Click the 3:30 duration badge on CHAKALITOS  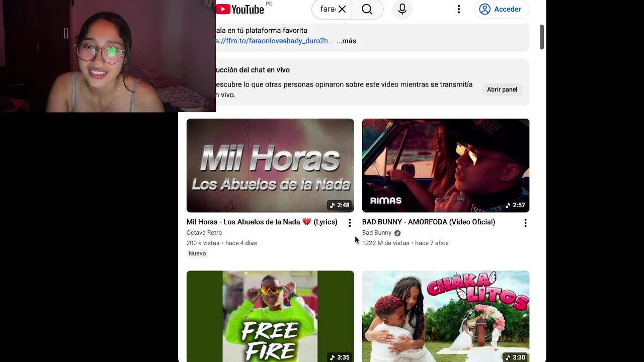point(515,357)
